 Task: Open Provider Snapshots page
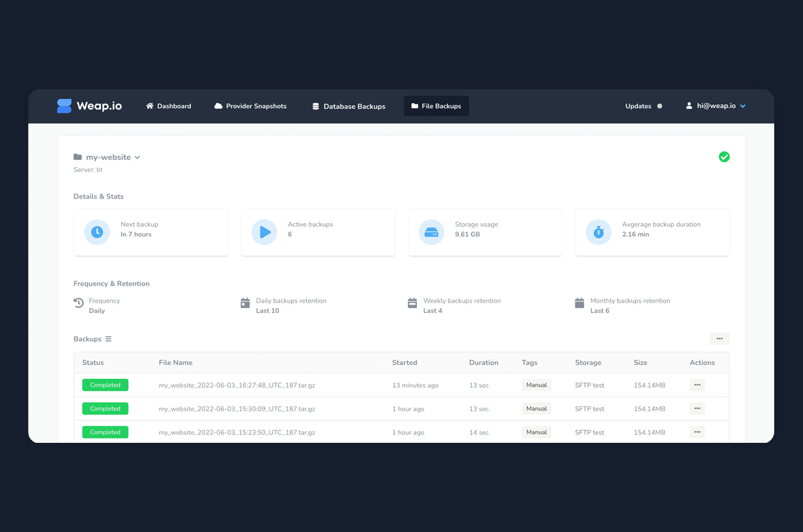point(251,106)
